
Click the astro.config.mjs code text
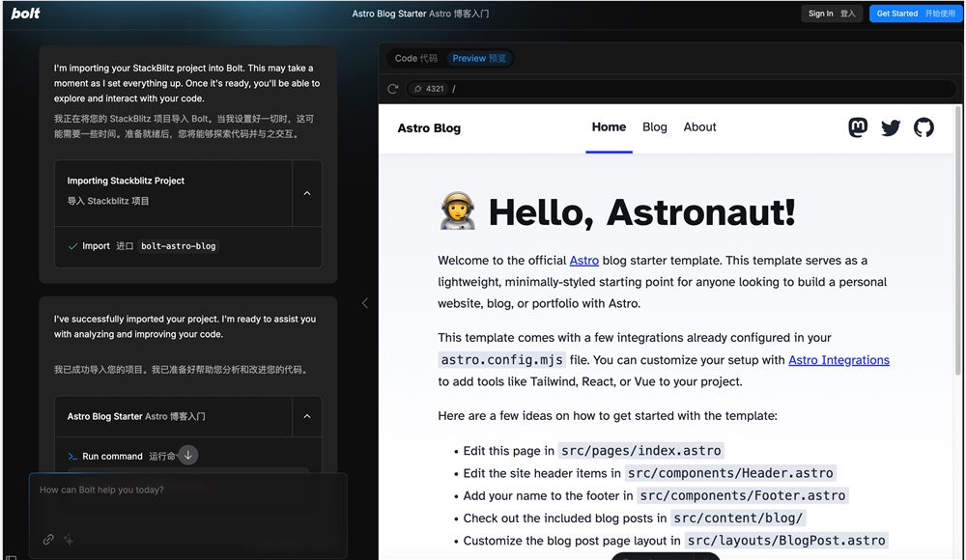point(501,360)
